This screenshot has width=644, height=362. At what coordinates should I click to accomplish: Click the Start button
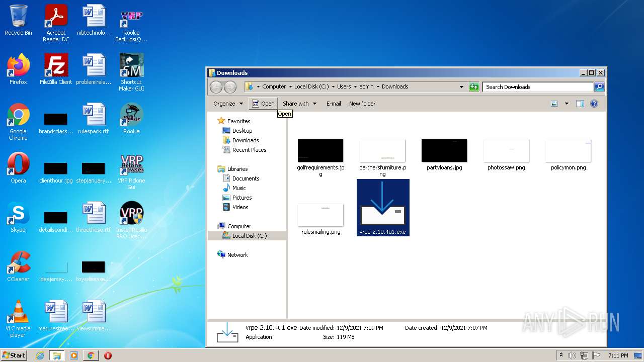tap(14, 355)
